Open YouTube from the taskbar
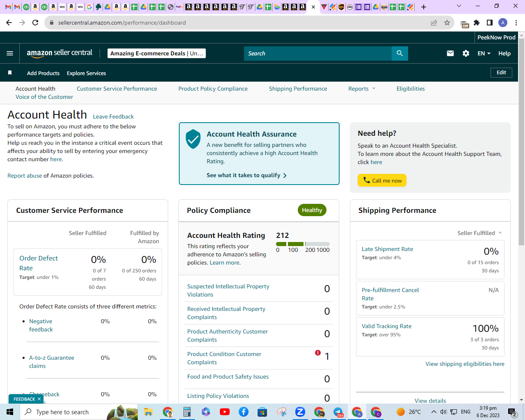The width and height of the screenshot is (525, 420). (225, 412)
